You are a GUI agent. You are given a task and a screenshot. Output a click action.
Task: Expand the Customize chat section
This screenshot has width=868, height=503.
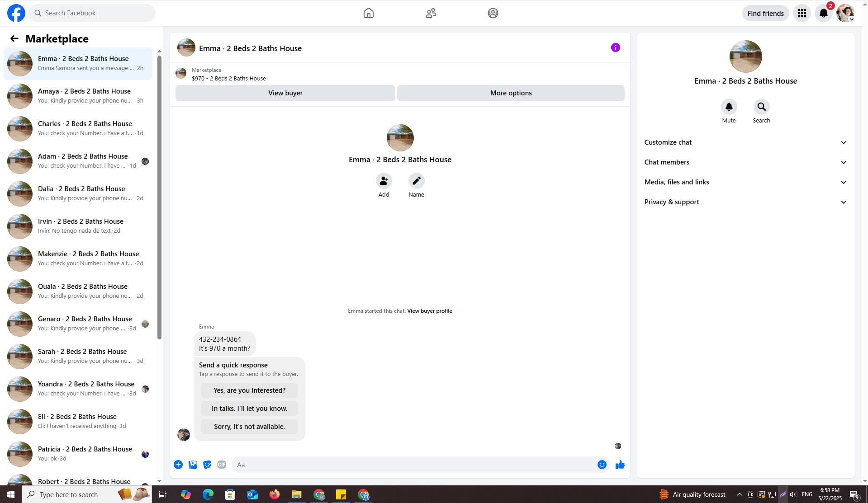click(x=745, y=142)
